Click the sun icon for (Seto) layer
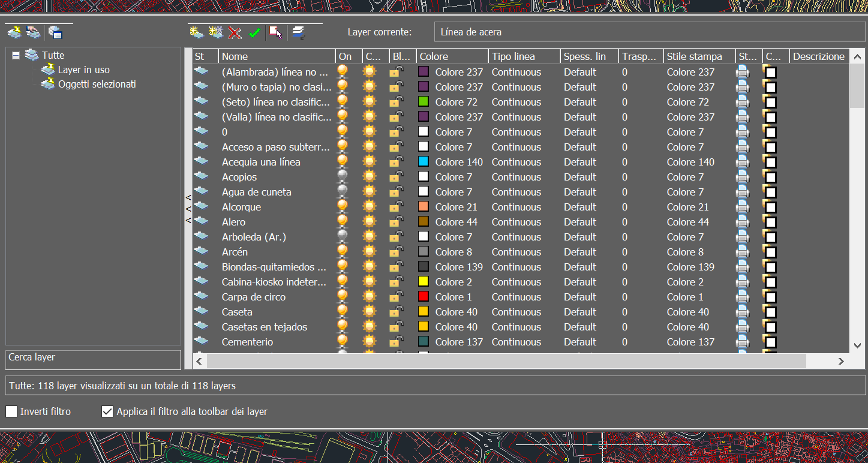Screen dimensions: 868x463 pyautogui.click(x=370, y=101)
